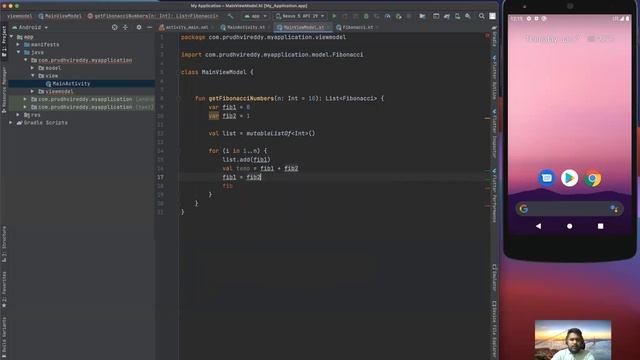The height and width of the screenshot is (360, 640).
Task: Tap the emulator Back navigation button
Action: click(x=538, y=226)
